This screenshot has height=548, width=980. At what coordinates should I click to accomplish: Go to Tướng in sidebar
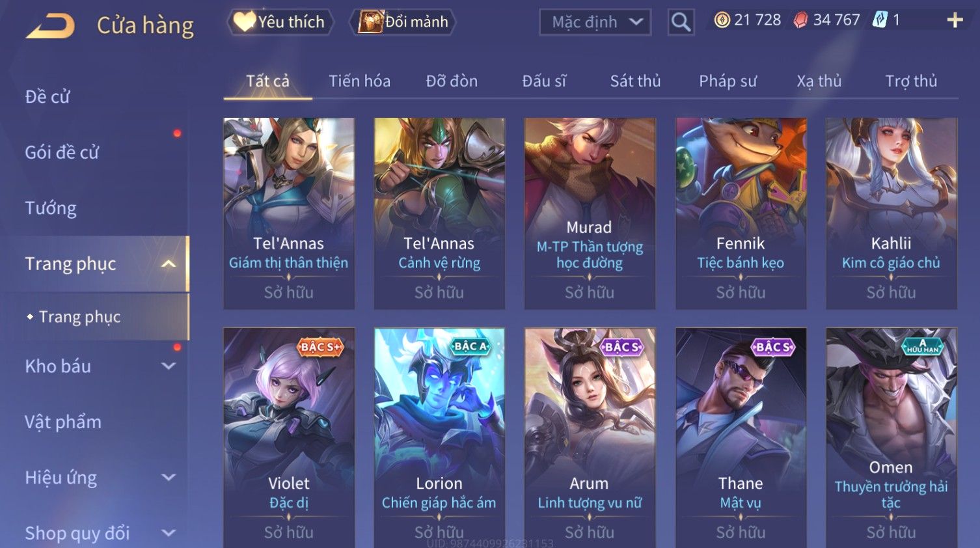51,208
